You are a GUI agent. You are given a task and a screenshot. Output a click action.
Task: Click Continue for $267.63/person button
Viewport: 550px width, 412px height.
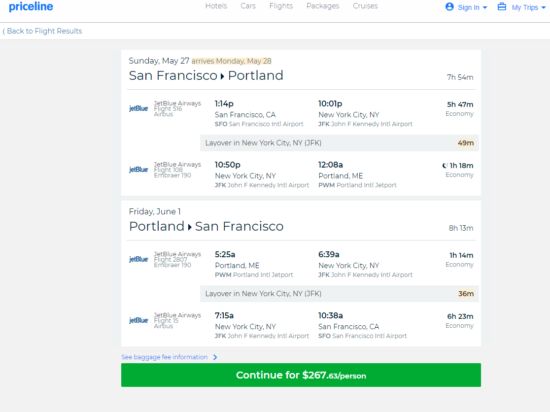(301, 375)
